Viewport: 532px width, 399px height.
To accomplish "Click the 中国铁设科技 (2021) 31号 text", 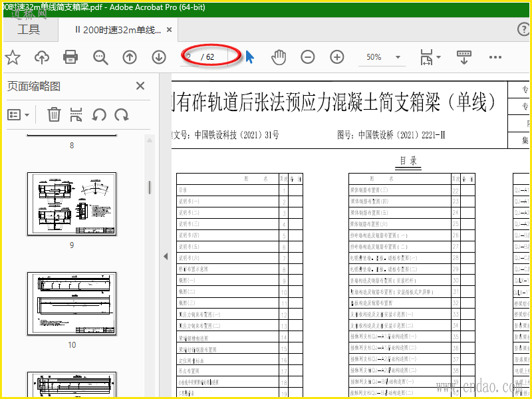I will [237, 135].
